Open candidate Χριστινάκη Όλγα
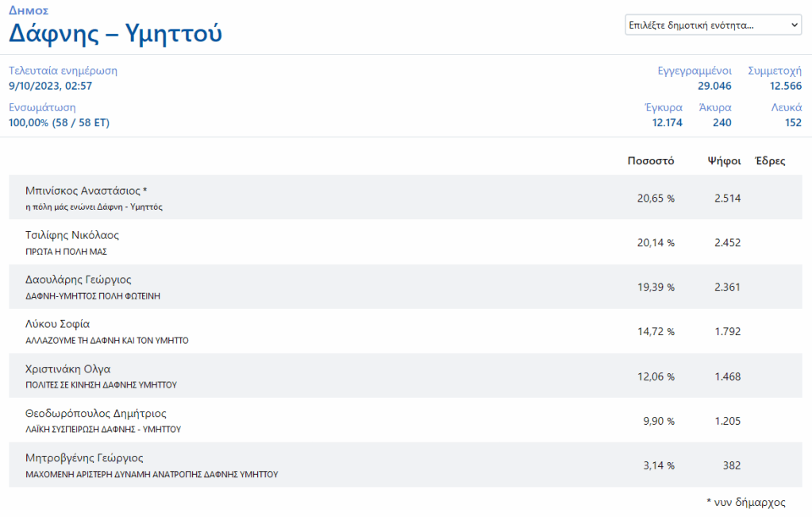 (68, 368)
